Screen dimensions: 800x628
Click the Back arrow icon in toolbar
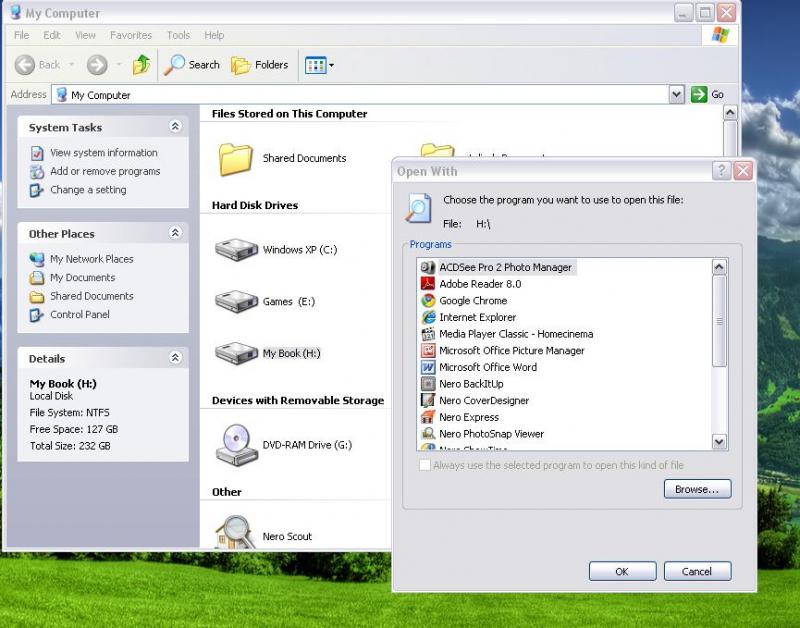(x=24, y=65)
